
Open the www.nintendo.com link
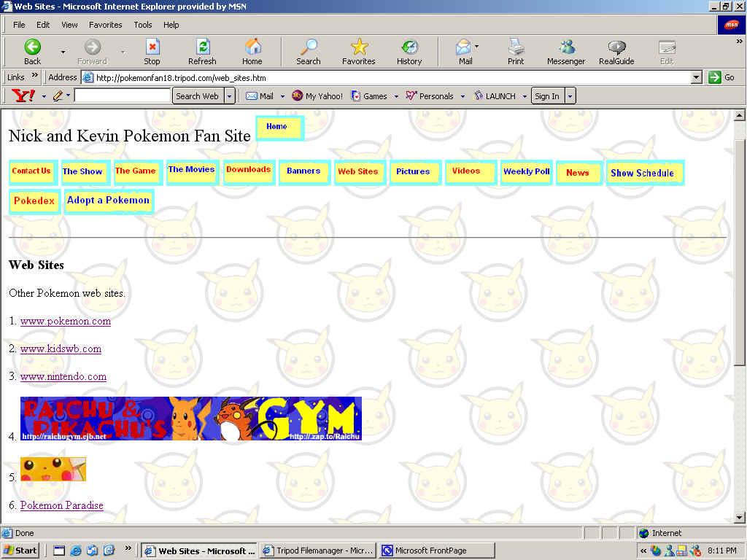(63, 376)
